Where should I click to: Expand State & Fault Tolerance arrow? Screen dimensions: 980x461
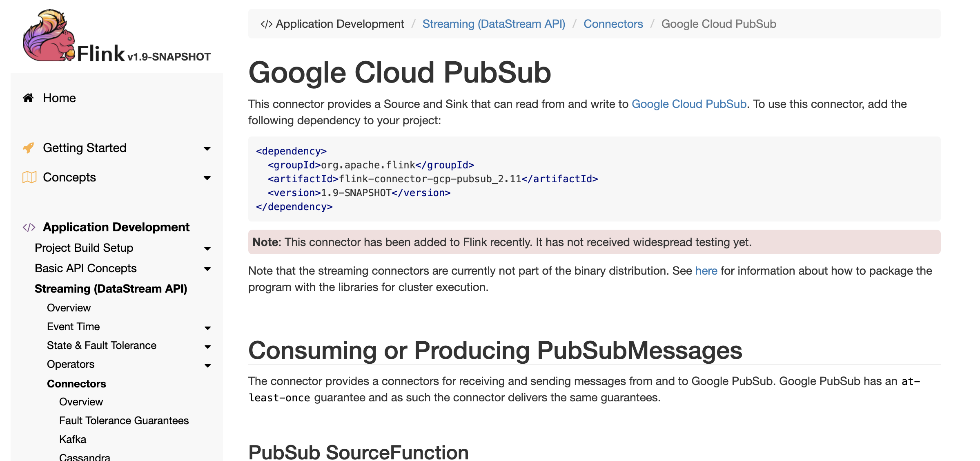pyautogui.click(x=207, y=347)
